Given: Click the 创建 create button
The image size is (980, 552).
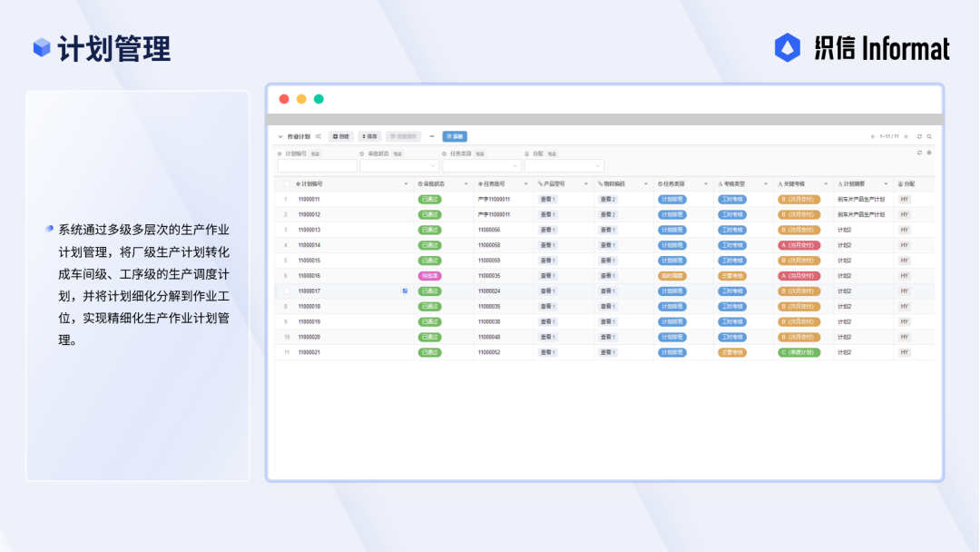Looking at the screenshot, I should click(x=341, y=136).
